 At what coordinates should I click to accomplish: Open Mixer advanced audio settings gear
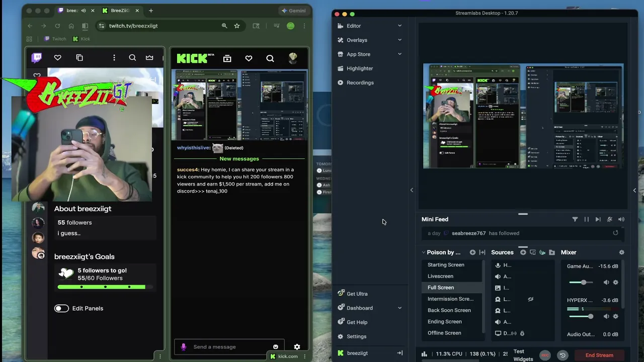pos(622,252)
